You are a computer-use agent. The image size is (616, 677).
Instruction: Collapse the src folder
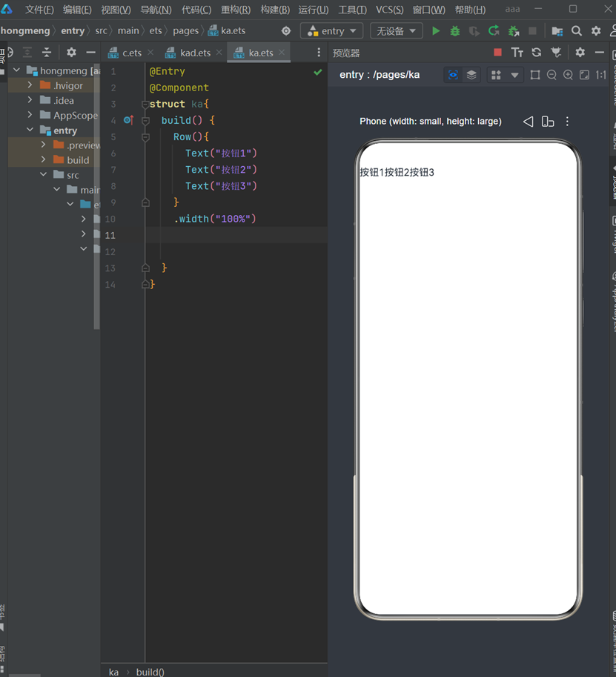click(43, 174)
